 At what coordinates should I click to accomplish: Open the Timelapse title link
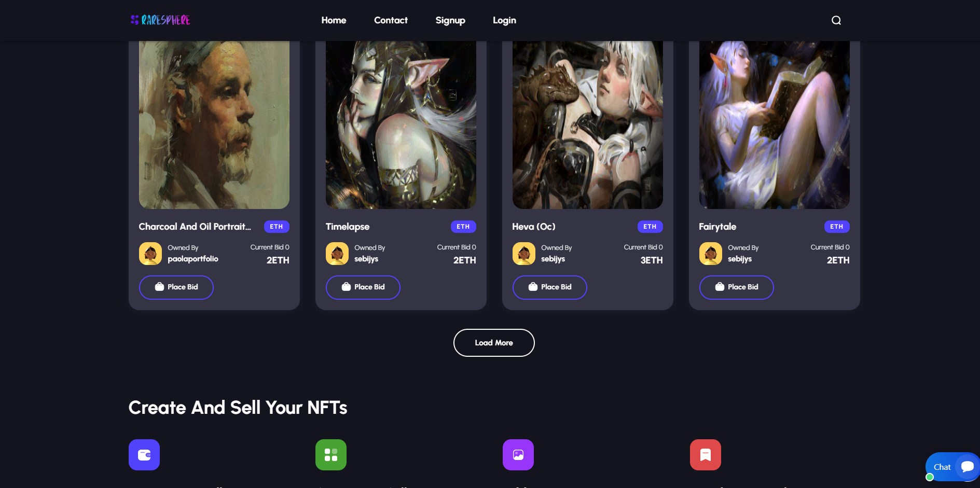(348, 227)
